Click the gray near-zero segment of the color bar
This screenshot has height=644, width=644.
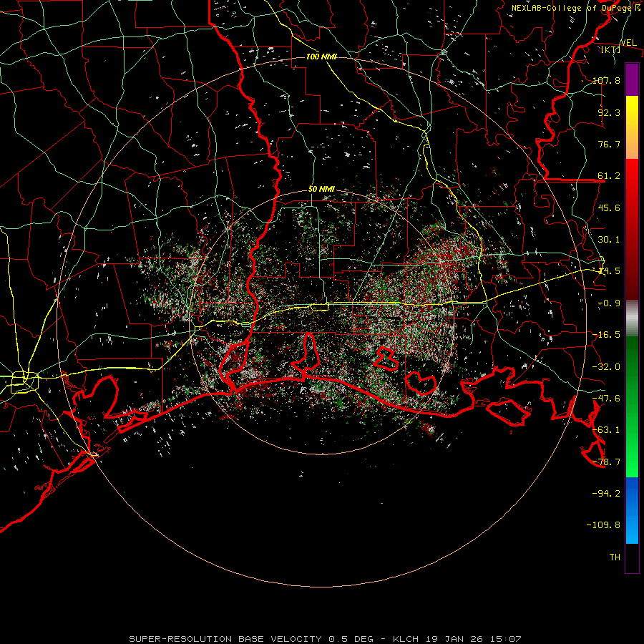click(632, 318)
